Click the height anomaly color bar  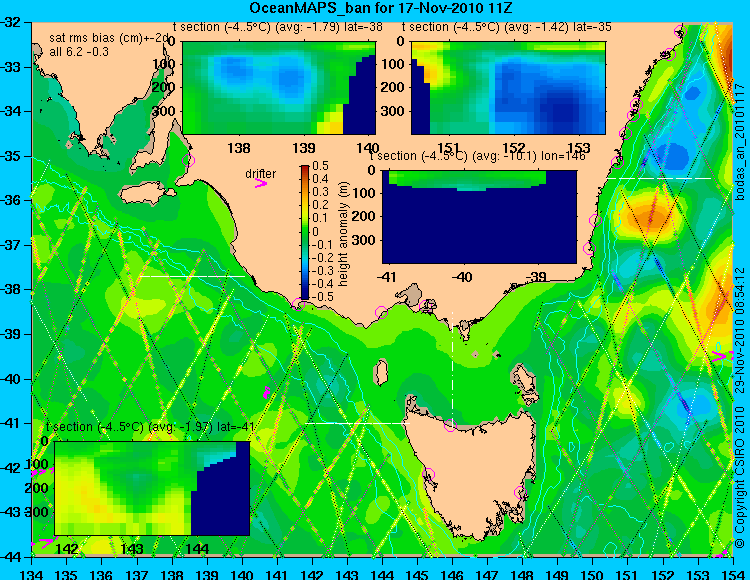(305, 232)
